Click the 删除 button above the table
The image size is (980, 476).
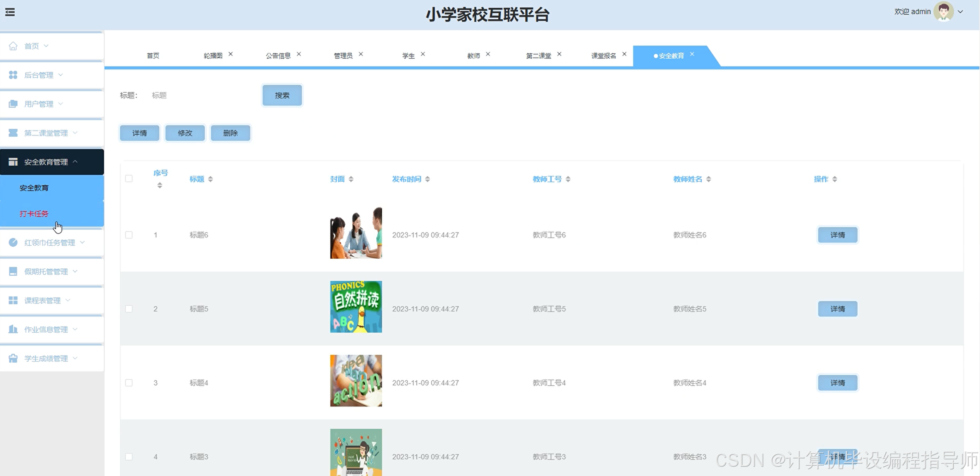[230, 133]
